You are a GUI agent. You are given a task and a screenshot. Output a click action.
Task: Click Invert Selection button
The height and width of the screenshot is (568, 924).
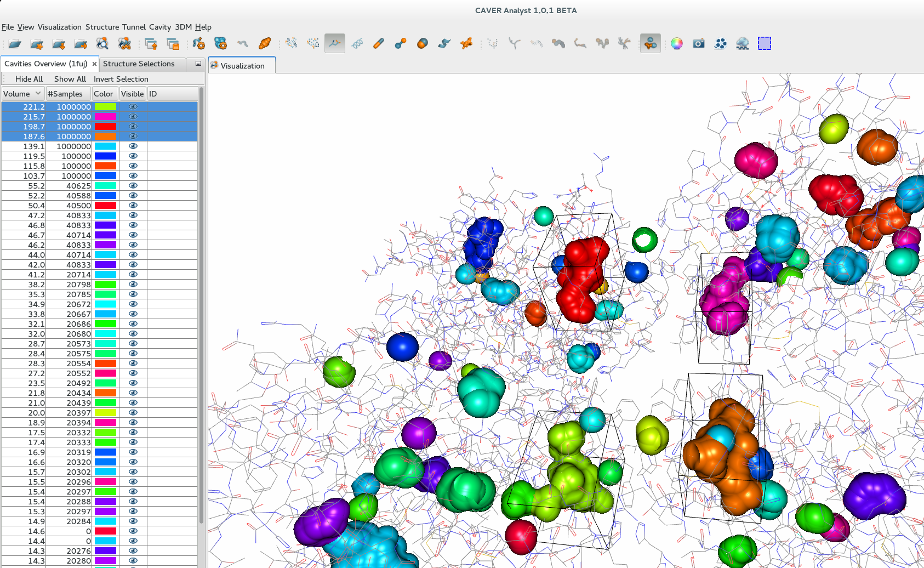click(121, 79)
